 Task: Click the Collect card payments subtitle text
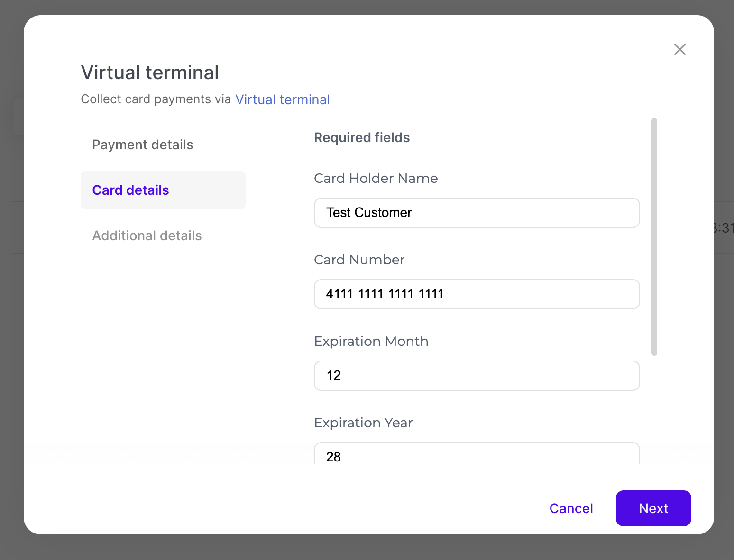(156, 99)
